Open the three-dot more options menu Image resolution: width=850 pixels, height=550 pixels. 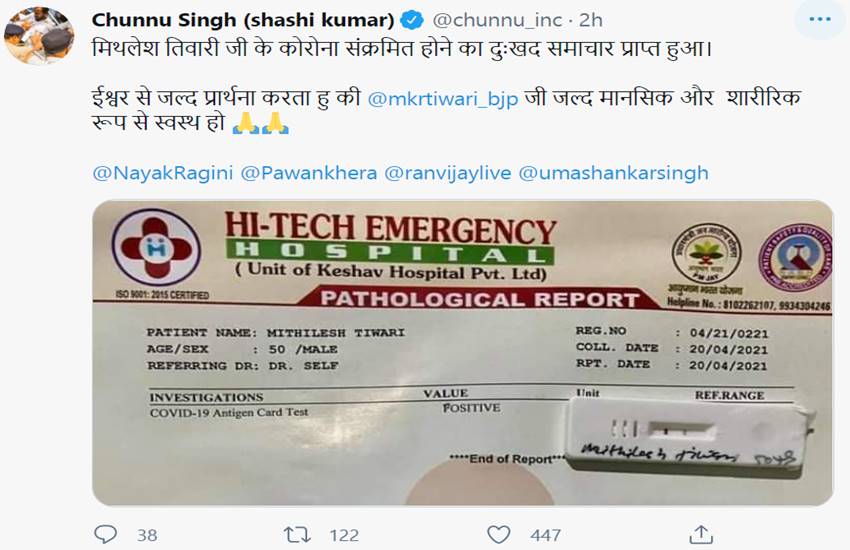click(820, 19)
